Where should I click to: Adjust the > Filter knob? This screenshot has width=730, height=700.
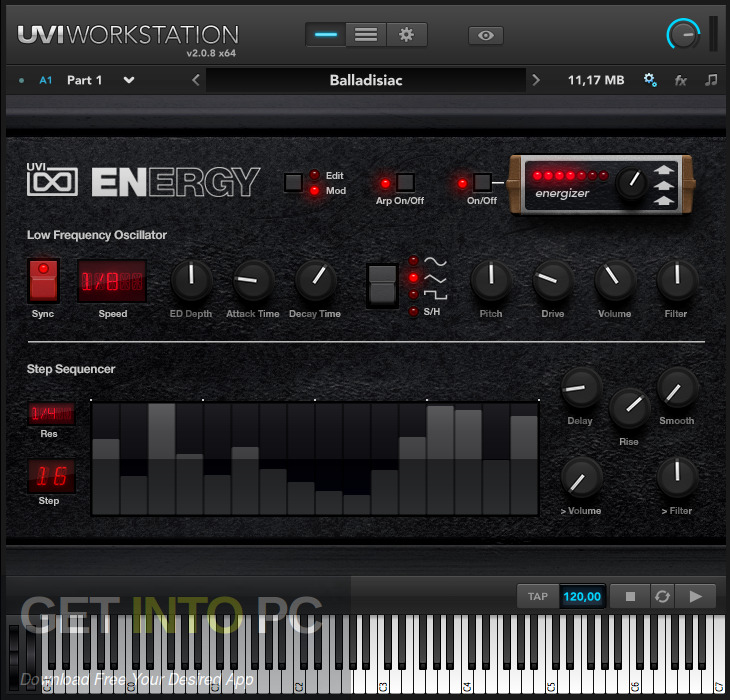tap(677, 478)
